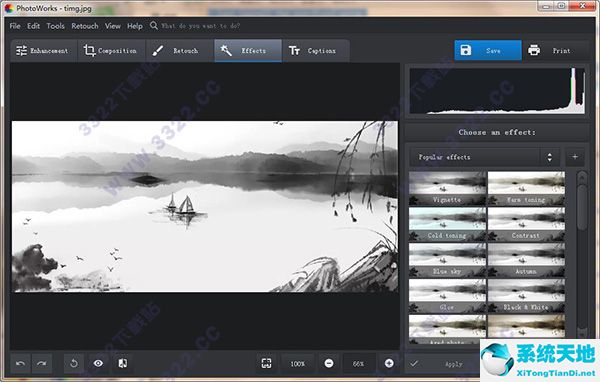Open the Help menu
Image resolution: width=600 pixels, height=382 pixels.
pyautogui.click(x=135, y=26)
